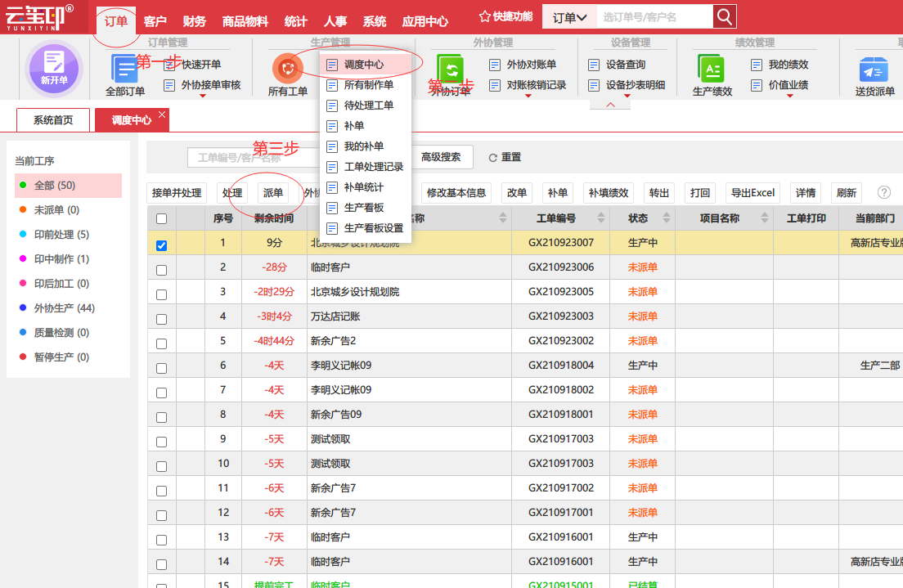Screen dimensions: 903x588
Task: Open the 统计 top menu
Action: click(x=296, y=21)
